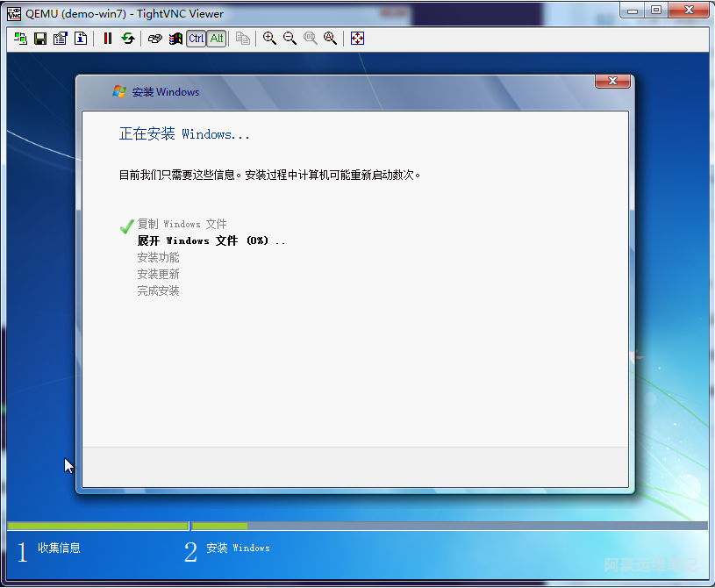Image resolution: width=715 pixels, height=588 pixels.
Task: Set zoom to 100% icon
Action: 310,39
